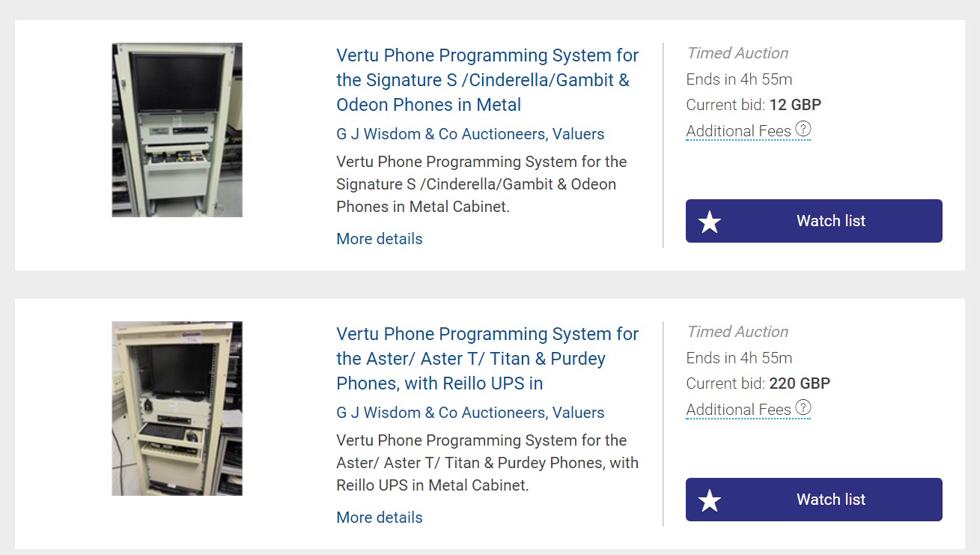The height and width of the screenshot is (555, 980).
Task: Click the Signature S lot description text
Action: (x=481, y=184)
